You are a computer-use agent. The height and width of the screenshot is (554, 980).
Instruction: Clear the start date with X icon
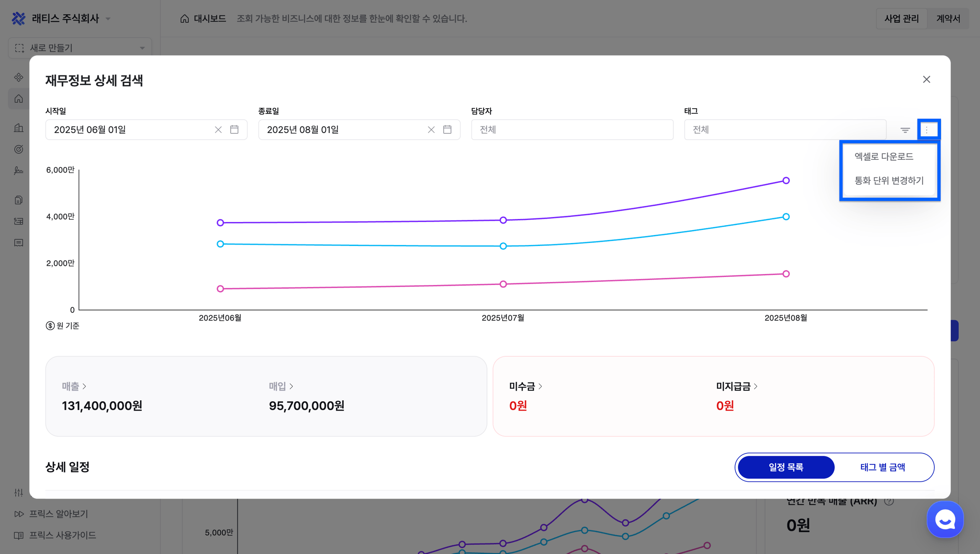218,130
